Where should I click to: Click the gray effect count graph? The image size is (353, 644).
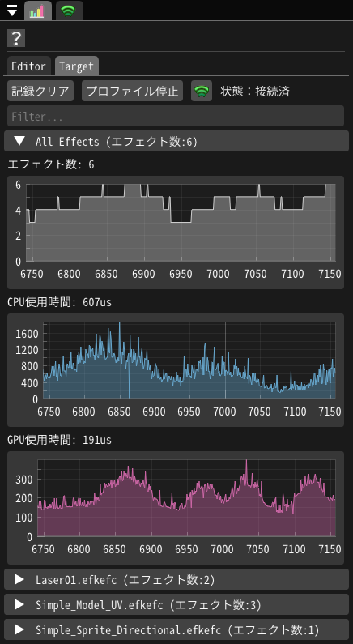click(176, 232)
